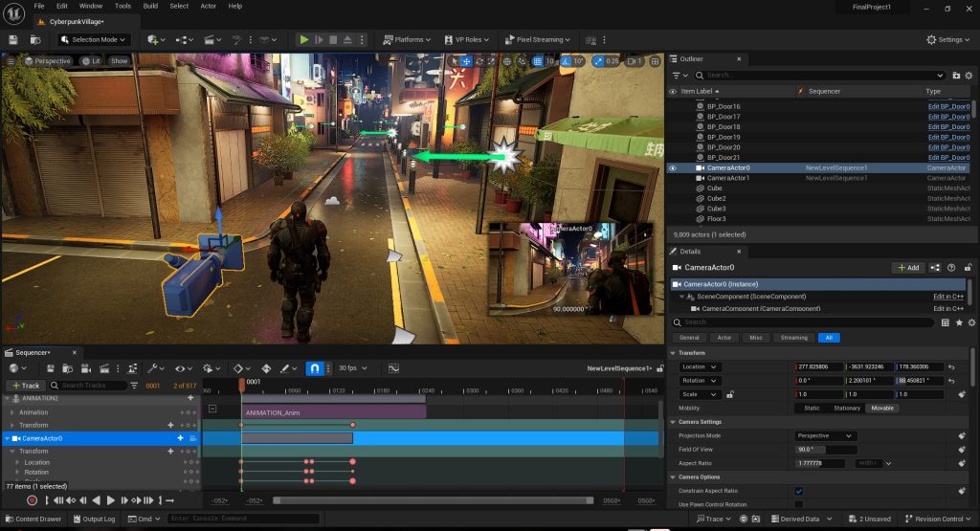Click the Details favorites star icon
Viewport: 980px width, 531px height.
coord(959,322)
